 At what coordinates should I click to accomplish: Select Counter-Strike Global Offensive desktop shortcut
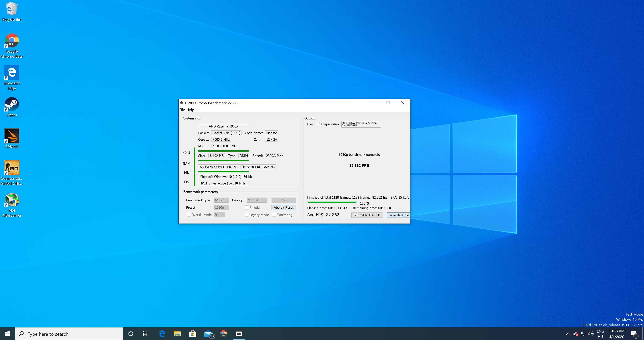click(x=11, y=173)
